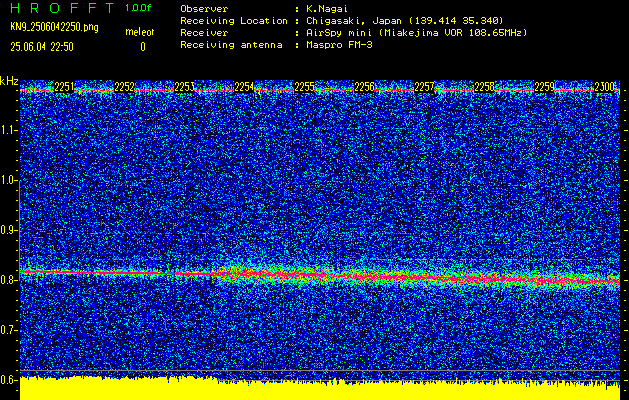Select the 2255 time marker
Image resolution: width=629 pixels, height=400 pixels.
point(304,87)
